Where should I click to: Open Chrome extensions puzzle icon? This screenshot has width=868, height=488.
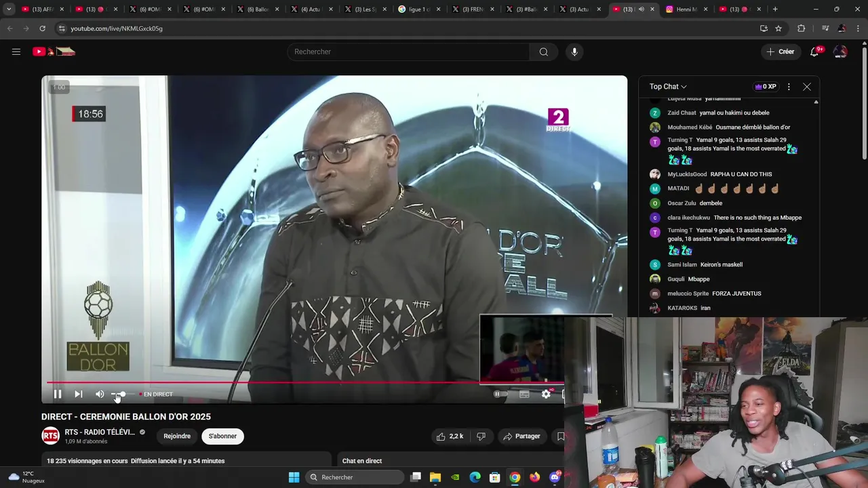tap(802, 28)
